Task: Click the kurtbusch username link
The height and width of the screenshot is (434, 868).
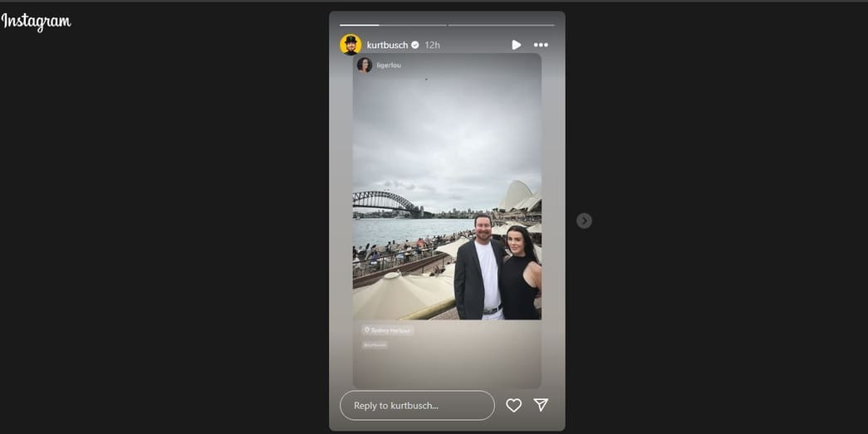Action: click(387, 45)
